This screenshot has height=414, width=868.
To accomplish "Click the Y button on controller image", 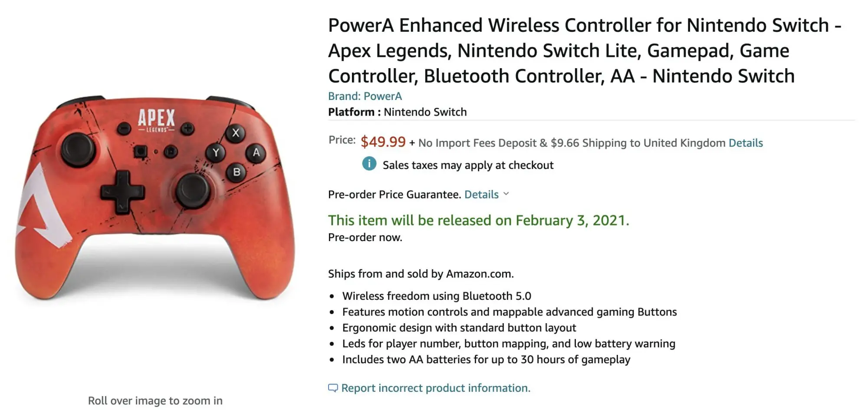I will coord(216,152).
